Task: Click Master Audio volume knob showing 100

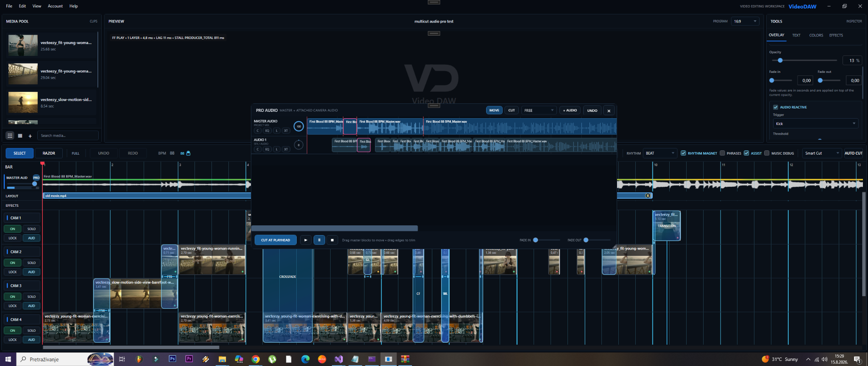Action: [299, 126]
